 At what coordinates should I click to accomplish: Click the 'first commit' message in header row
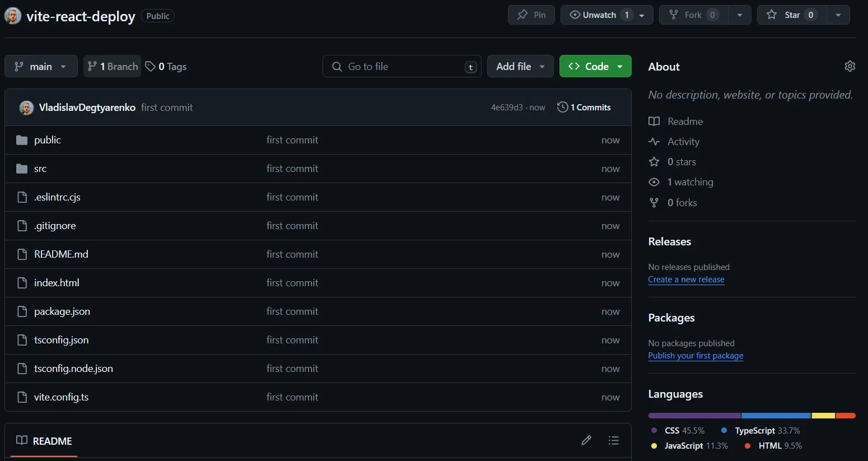pyautogui.click(x=167, y=108)
